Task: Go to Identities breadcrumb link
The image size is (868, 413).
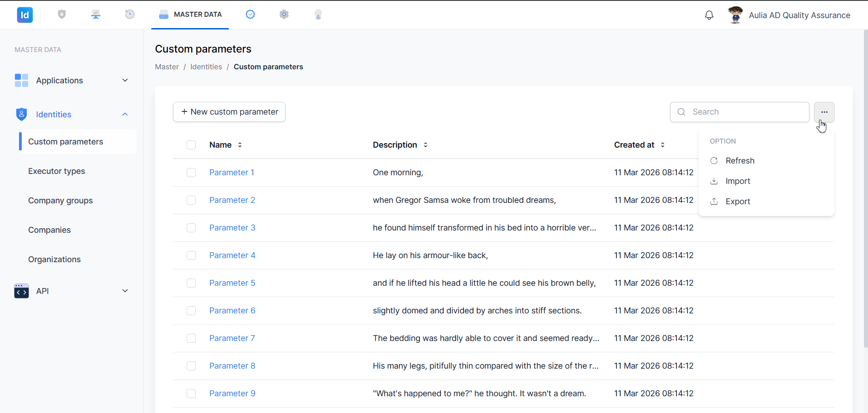Action: coord(206,67)
